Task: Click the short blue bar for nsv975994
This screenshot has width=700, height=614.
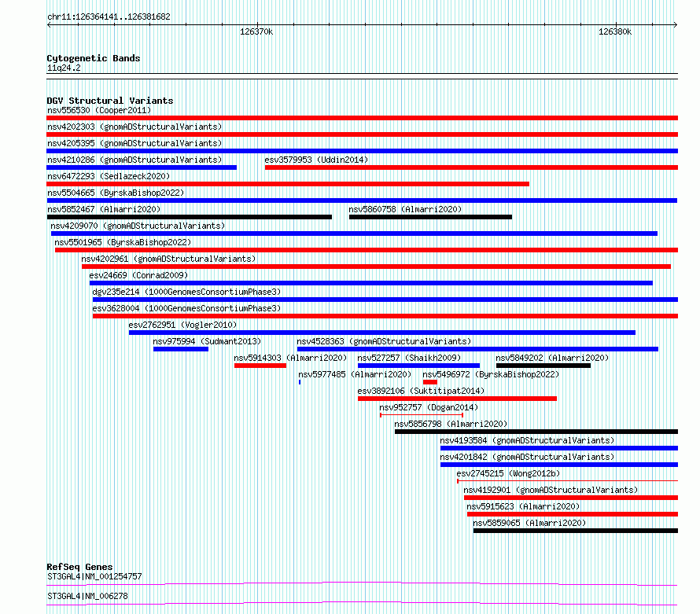Action: point(181,349)
